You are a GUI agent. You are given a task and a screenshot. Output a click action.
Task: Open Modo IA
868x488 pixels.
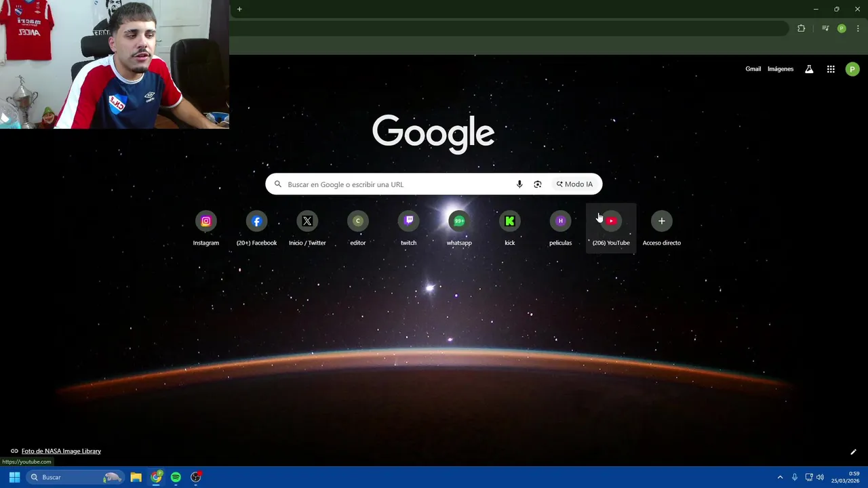[x=574, y=184]
